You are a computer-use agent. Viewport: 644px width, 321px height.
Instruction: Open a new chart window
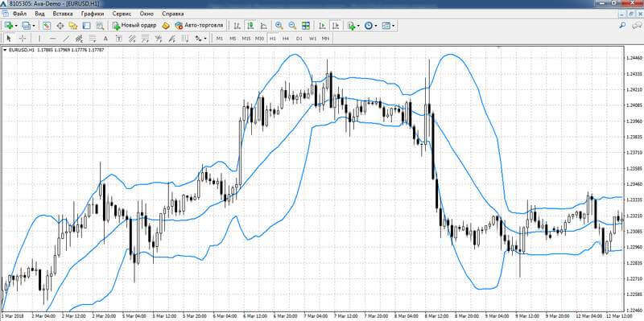pyautogui.click(x=8, y=26)
